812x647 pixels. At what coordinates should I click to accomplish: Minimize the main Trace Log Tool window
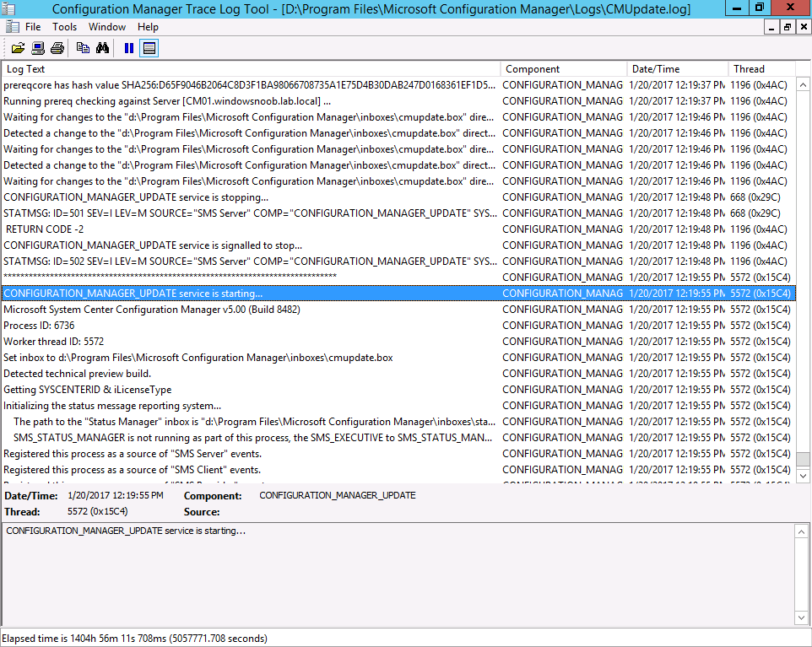[736, 8]
